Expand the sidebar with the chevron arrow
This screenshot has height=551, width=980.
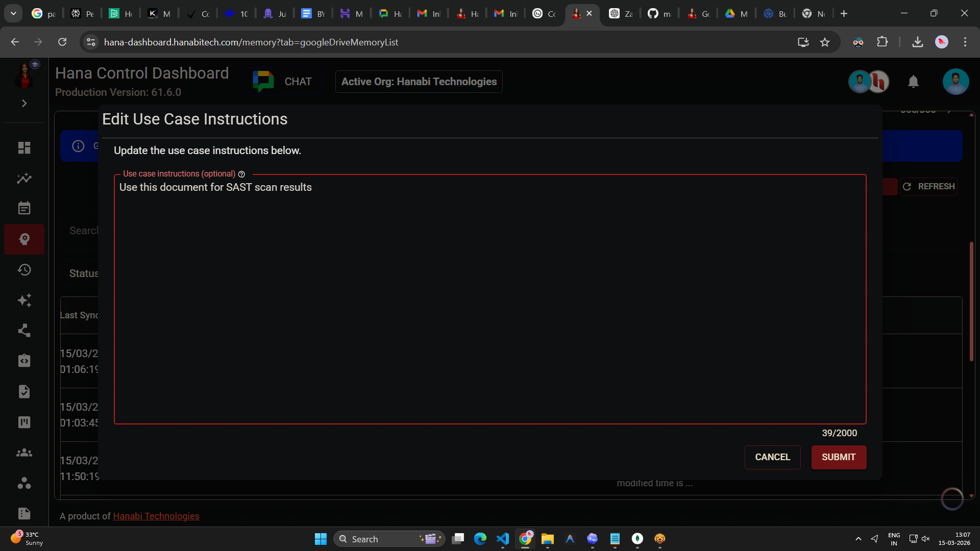pos(24,103)
